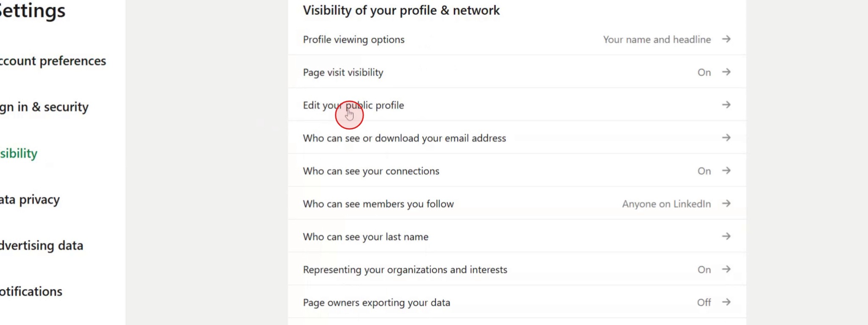Expand the Your name and headline option

tap(657, 39)
